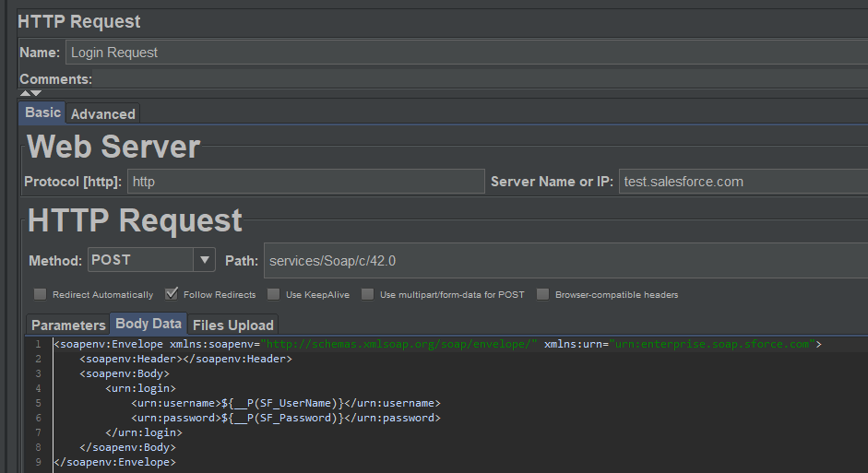Uncheck the Follow Redirects checkbox
This screenshot has width=868, height=473.
pos(171,295)
